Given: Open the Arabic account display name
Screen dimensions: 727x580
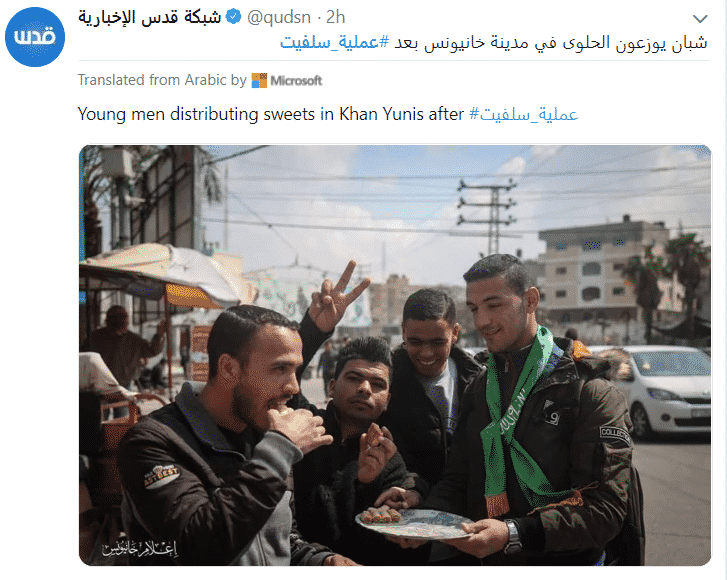Looking at the screenshot, I should tap(149, 18).
